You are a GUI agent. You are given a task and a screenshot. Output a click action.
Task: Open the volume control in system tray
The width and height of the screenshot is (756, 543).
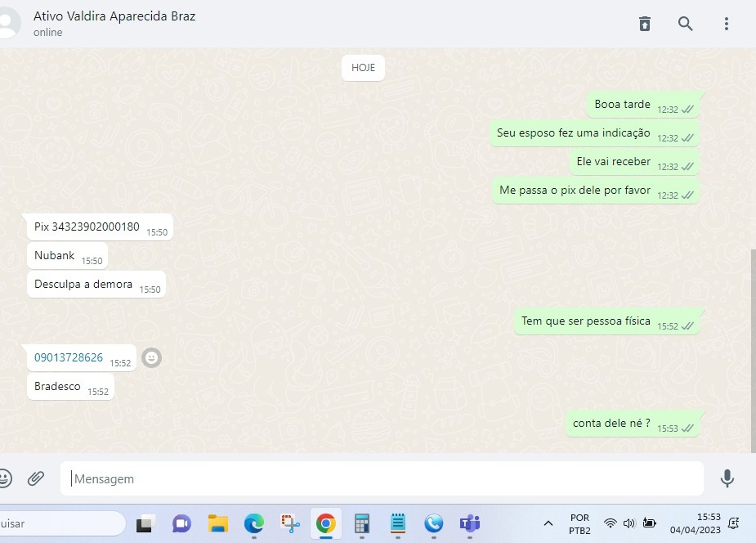[x=629, y=523]
